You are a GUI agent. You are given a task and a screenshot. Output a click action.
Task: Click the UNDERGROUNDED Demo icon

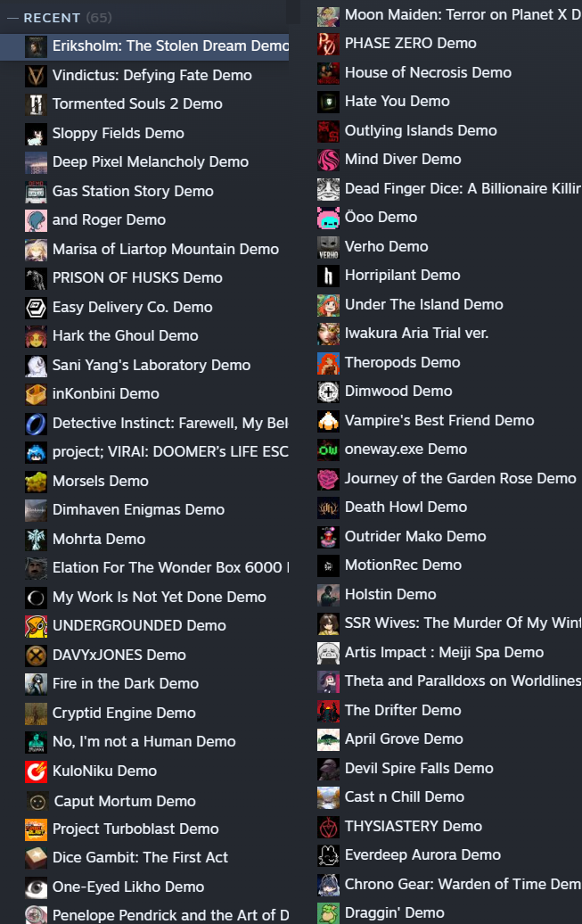(x=36, y=626)
